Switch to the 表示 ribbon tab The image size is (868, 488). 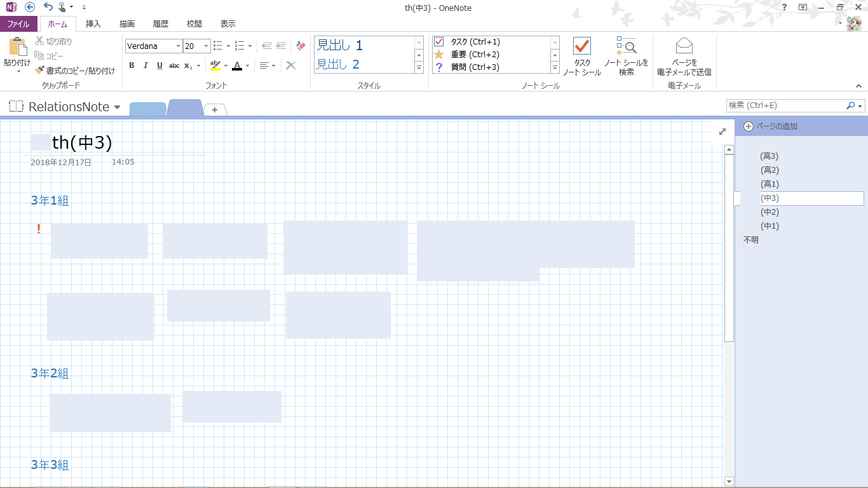pyautogui.click(x=227, y=24)
